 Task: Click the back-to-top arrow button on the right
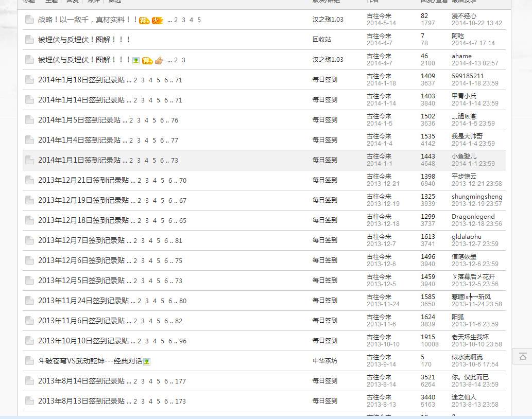[522, 356]
